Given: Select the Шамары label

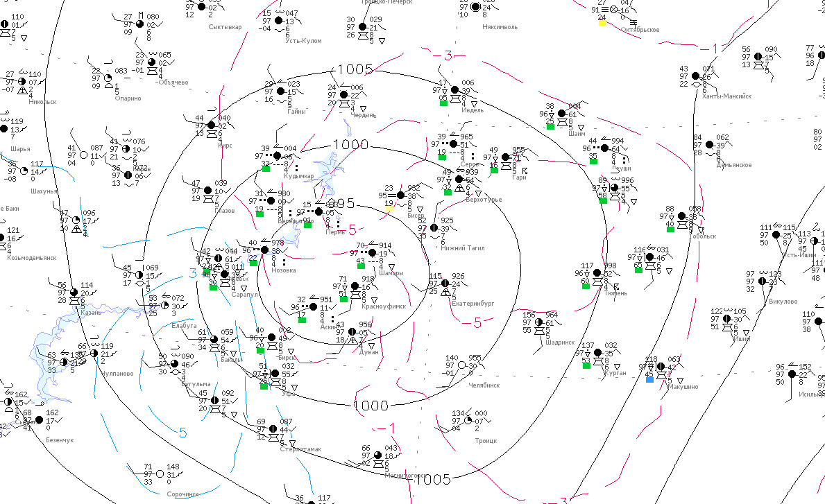Looking at the screenshot, I should click(391, 273).
